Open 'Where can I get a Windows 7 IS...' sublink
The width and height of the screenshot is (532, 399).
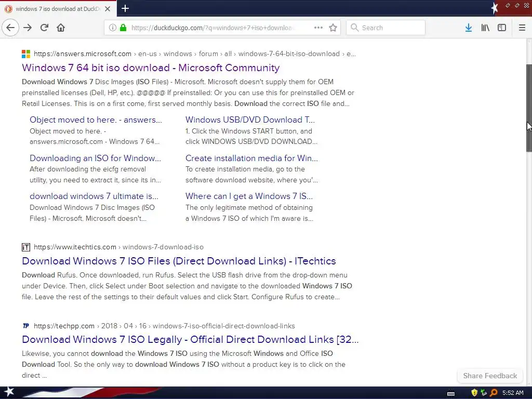coord(249,196)
